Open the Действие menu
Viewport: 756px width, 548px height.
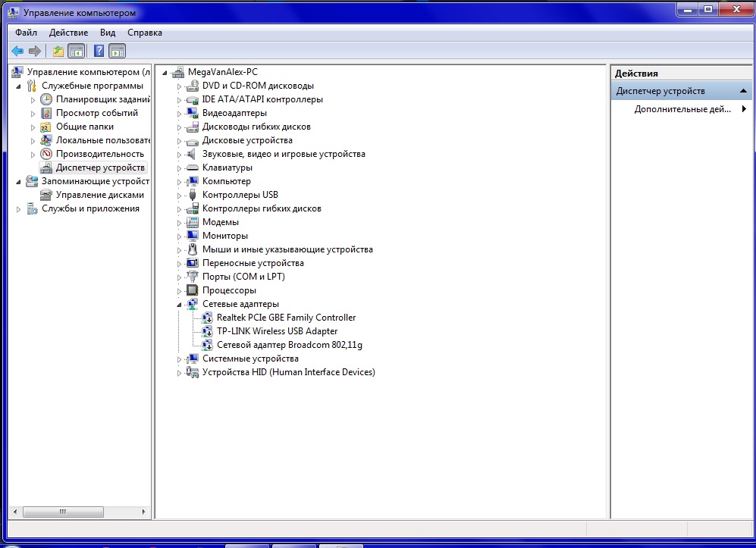(68, 33)
